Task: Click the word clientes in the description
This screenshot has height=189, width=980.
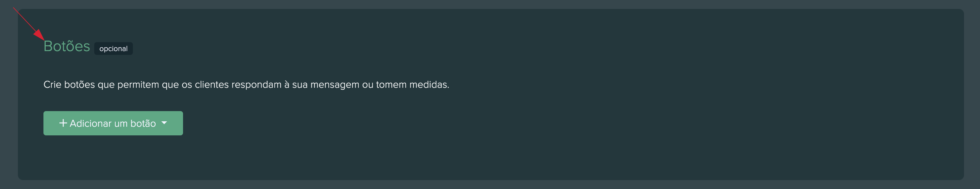Action: (x=211, y=84)
